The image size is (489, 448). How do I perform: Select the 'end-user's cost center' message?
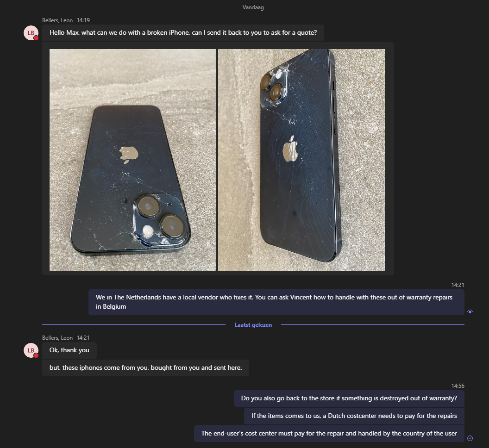click(x=329, y=433)
